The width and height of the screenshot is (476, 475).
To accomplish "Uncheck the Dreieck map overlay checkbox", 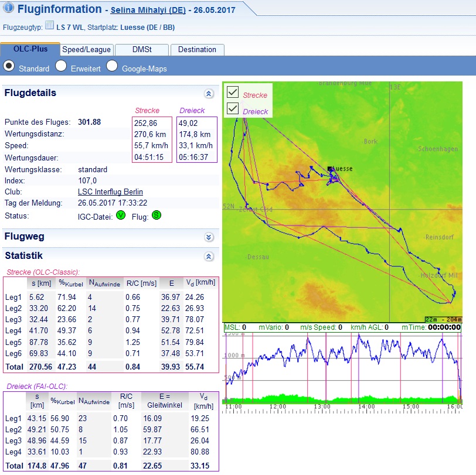I will [x=233, y=109].
